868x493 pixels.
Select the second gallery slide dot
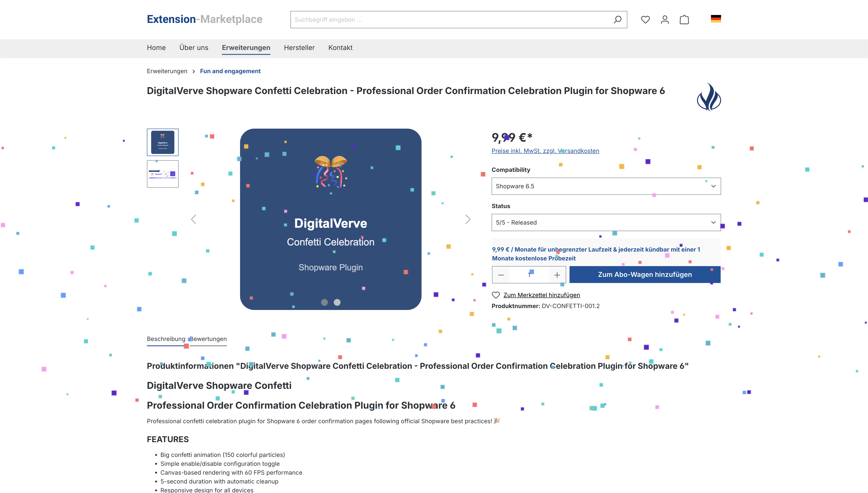click(337, 302)
